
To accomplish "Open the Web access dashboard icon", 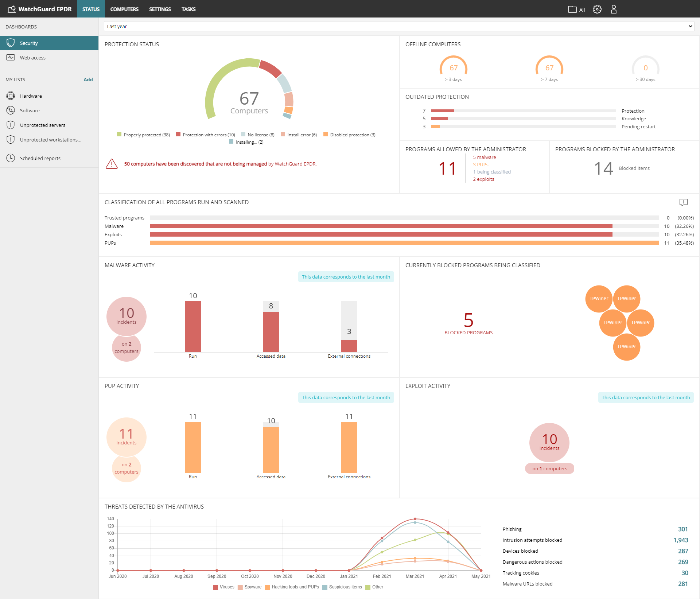I will coord(11,57).
